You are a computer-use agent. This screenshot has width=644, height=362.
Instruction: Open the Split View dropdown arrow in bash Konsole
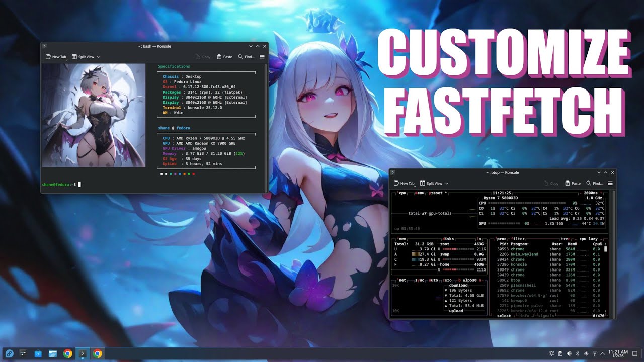click(x=98, y=57)
